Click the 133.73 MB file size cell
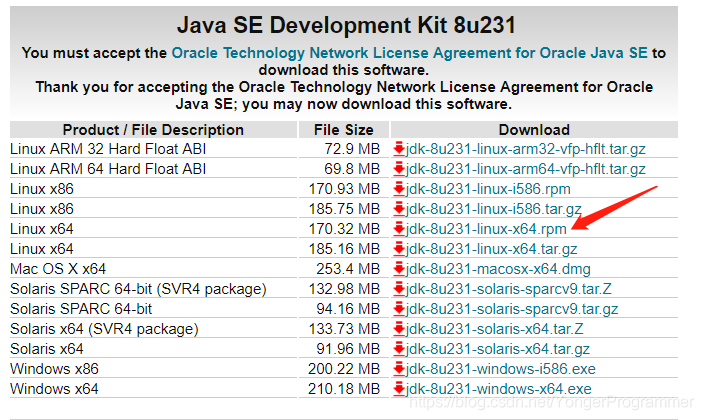This screenshot has width=704, height=420. [x=344, y=329]
